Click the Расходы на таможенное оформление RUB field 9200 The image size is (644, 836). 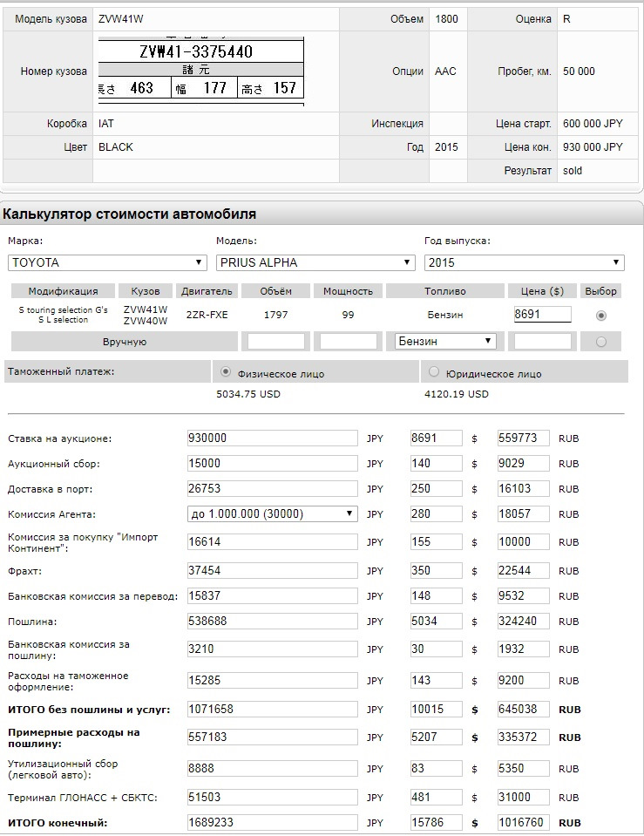point(523,680)
